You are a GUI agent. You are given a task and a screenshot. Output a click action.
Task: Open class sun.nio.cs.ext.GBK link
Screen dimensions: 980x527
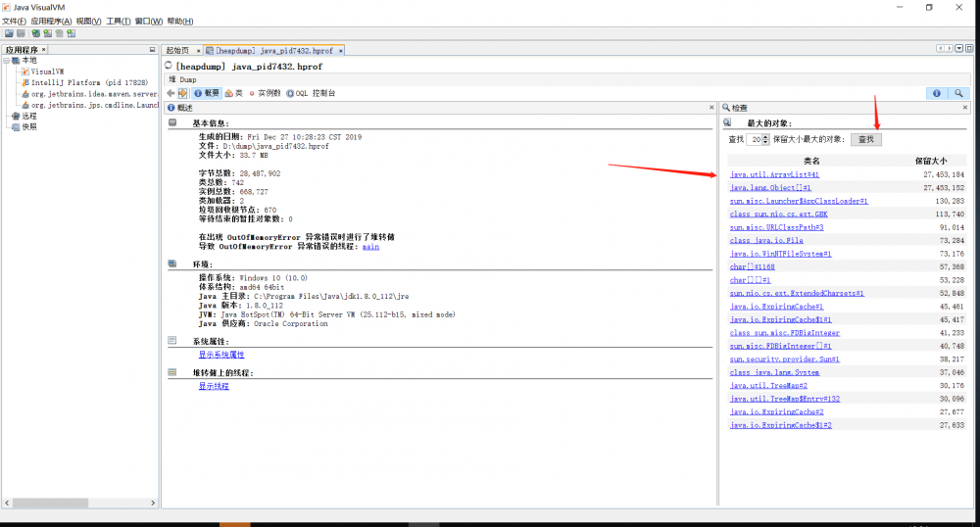point(779,215)
